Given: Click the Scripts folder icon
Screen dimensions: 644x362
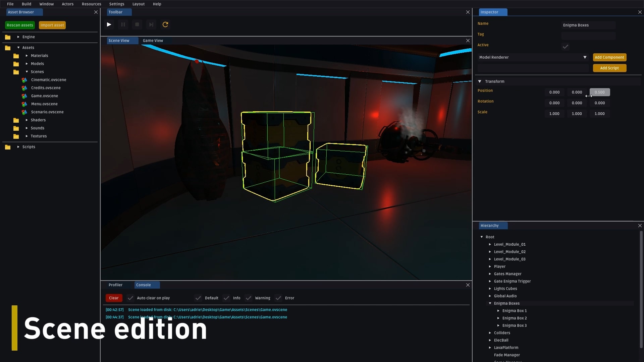Looking at the screenshot, I should 8,147.
